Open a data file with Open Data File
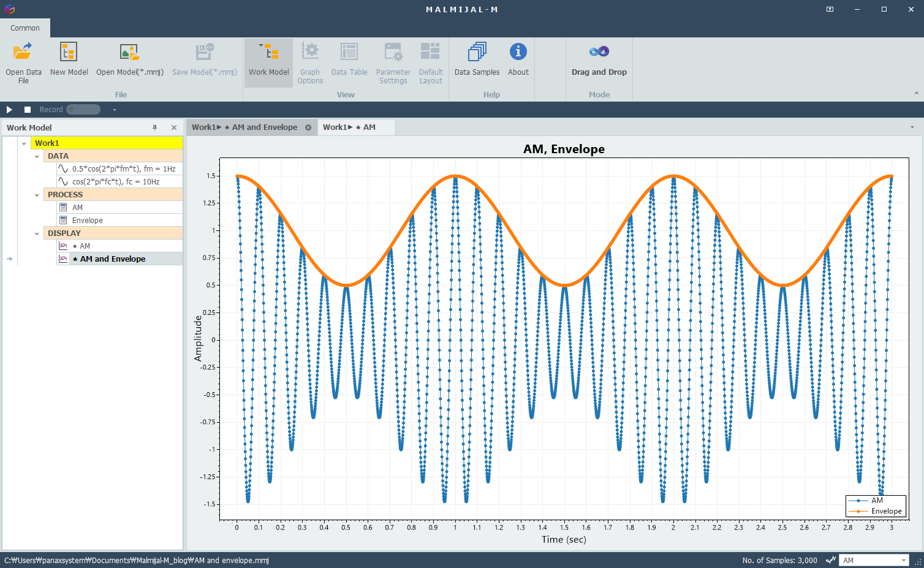Viewport: 924px width, 568px height. 23,62
